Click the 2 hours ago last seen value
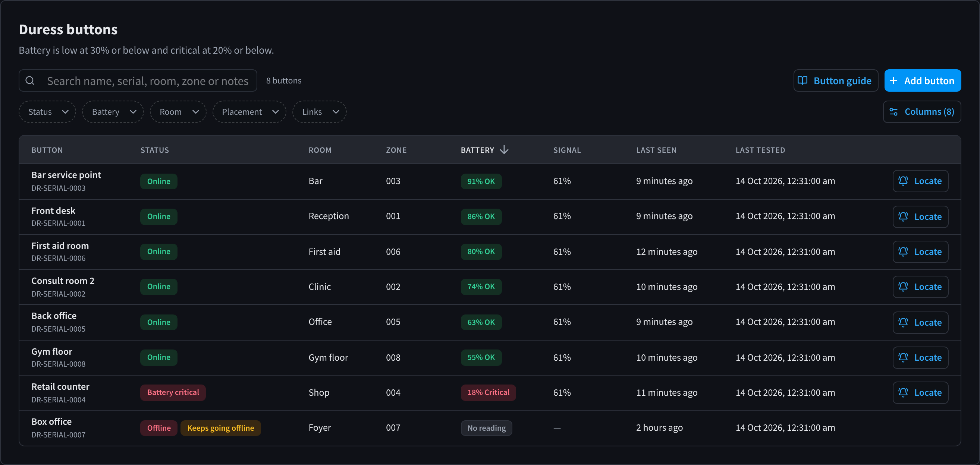Screen dimensions: 980x465 point(660,428)
